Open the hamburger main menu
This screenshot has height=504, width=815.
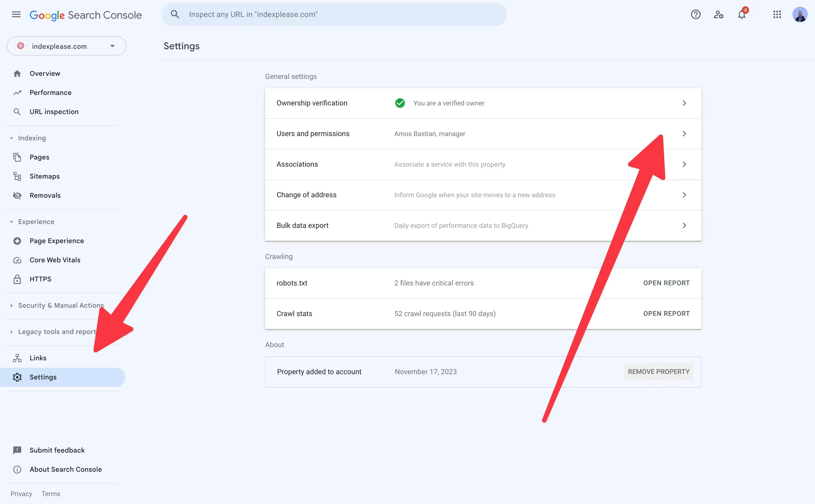(x=16, y=14)
